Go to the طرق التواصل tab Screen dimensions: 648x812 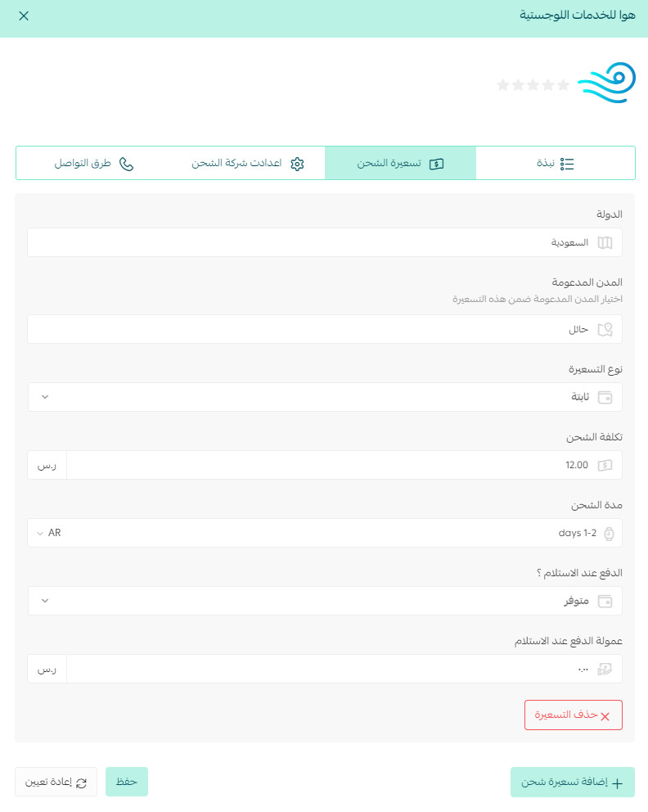pos(93,164)
